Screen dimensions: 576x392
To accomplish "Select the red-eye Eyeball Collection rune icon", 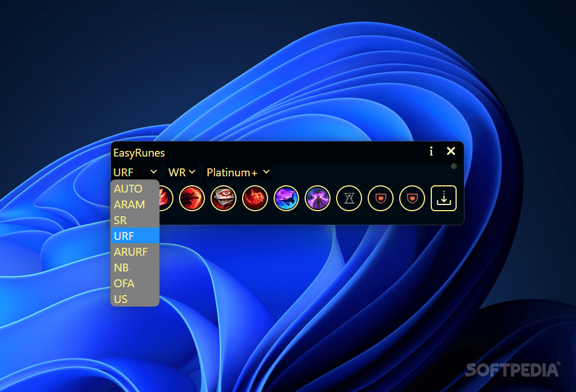I will click(x=224, y=198).
